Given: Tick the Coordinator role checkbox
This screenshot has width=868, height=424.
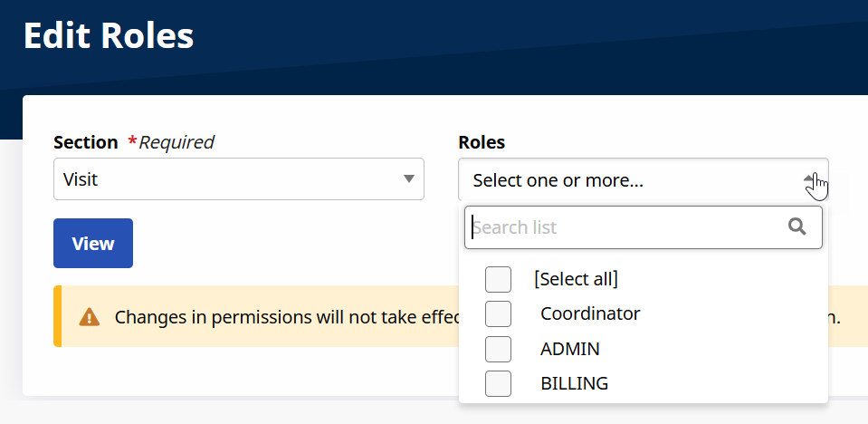Looking at the screenshot, I should (498, 313).
